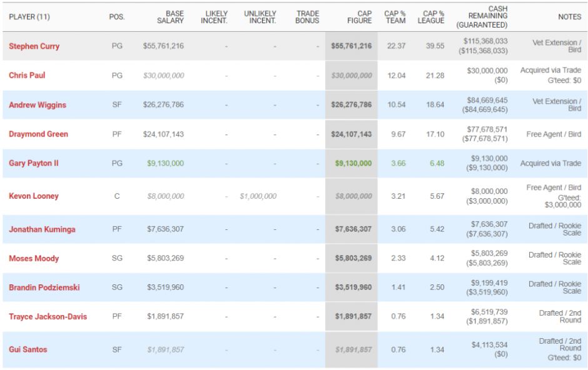Select Brandin Podziemski base salary $3,519,960
Image resolution: width=588 pixels, height=370 pixels.
click(165, 287)
